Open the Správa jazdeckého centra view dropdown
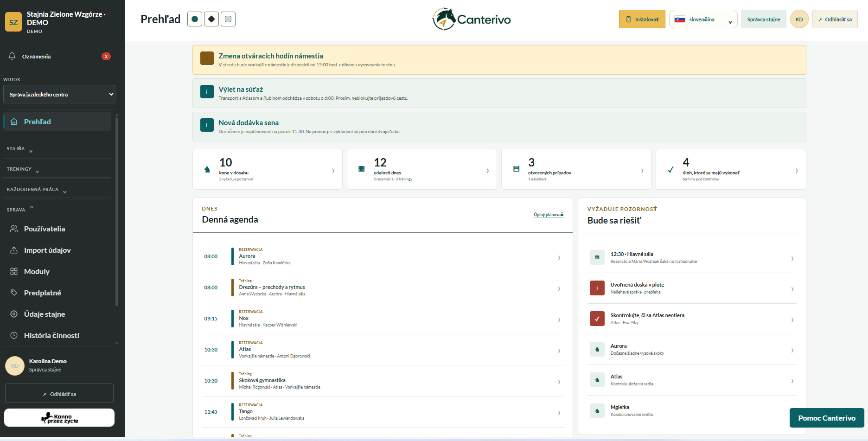Image resolution: width=868 pixels, height=441 pixels. click(59, 94)
